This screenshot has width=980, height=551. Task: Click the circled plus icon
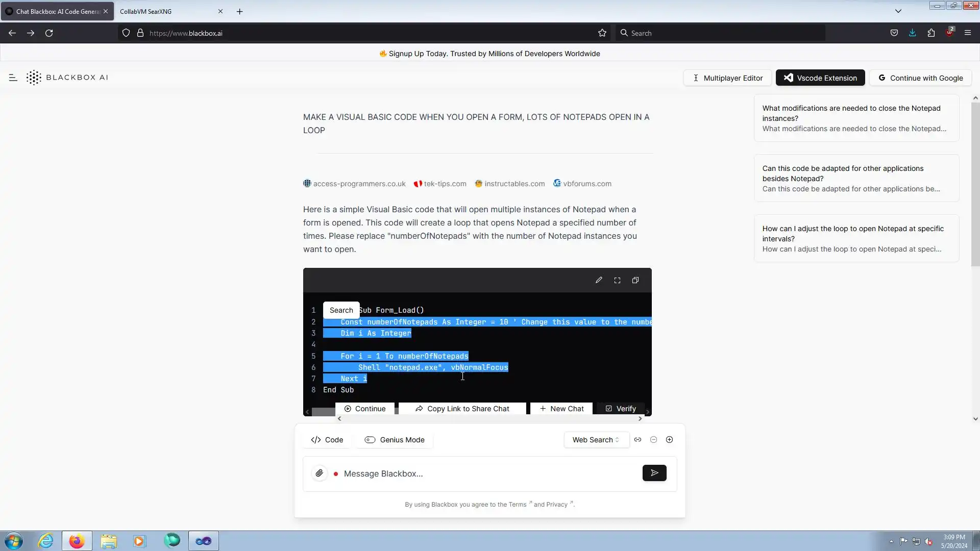tap(669, 440)
